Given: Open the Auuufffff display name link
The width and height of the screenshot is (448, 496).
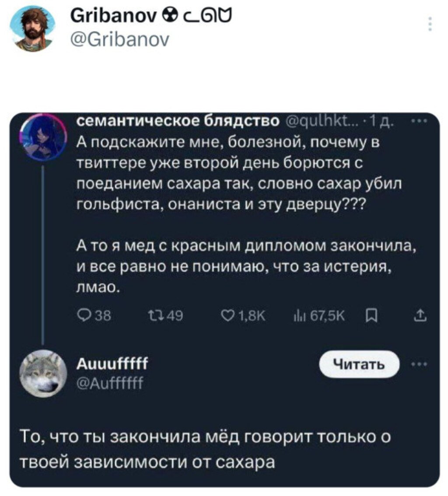Looking at the screenshot, I should [112, 363].
